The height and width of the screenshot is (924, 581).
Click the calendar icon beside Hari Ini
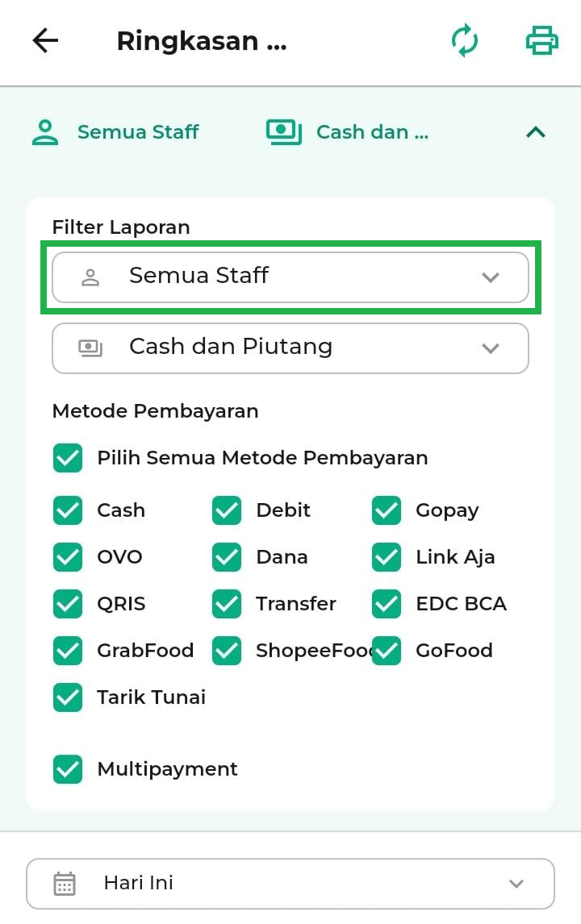pos(65,884)
